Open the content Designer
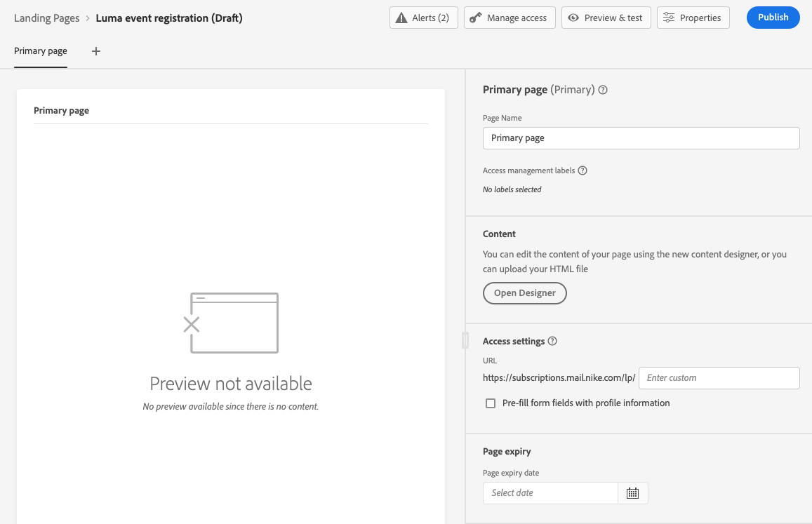The width and height of the screenshot is (812, 524). [524, 293]
